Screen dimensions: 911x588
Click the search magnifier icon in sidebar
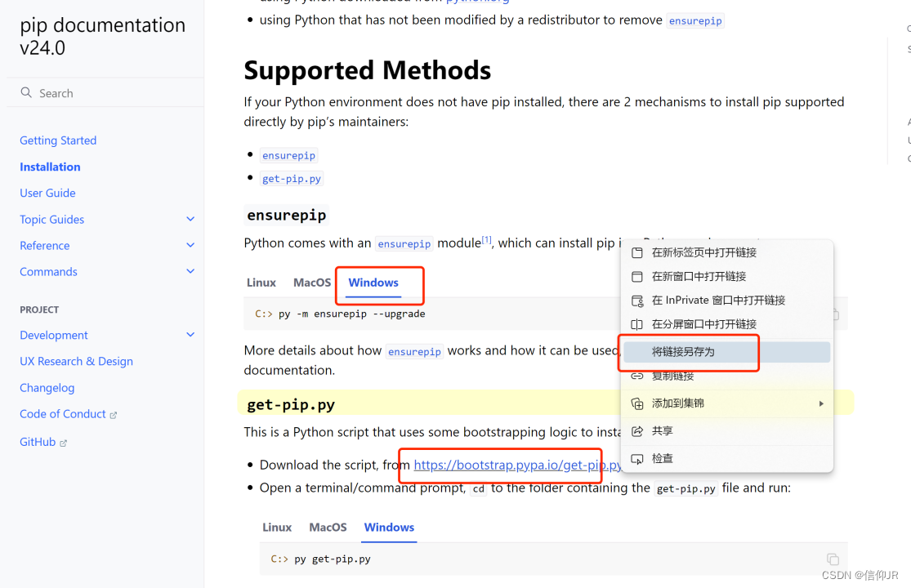coord(26,93)
